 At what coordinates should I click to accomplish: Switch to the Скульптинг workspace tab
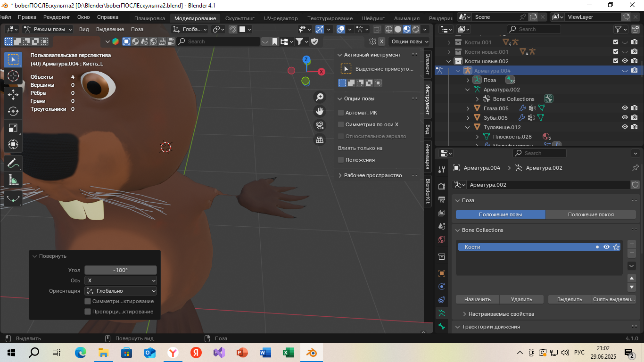[x=239, y=18]
